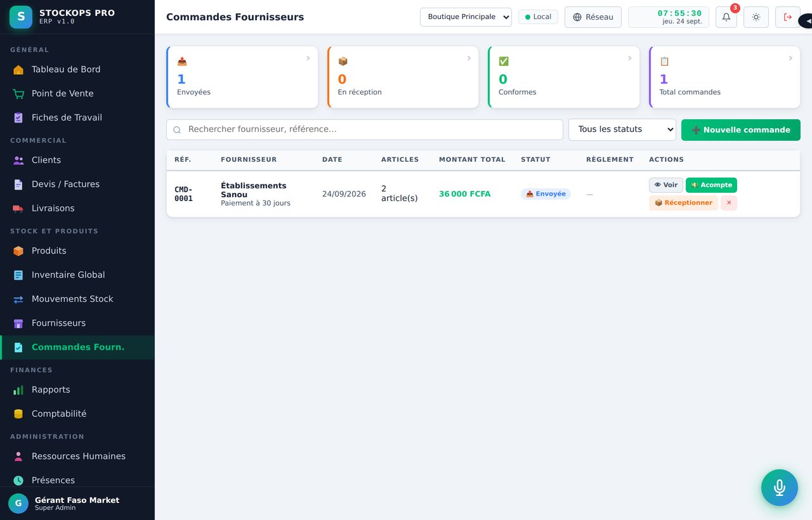Viewport: 812px width, 520px height.
Task: Click the clipboard icon for Fiches de Travail
Action: (18, 118)
